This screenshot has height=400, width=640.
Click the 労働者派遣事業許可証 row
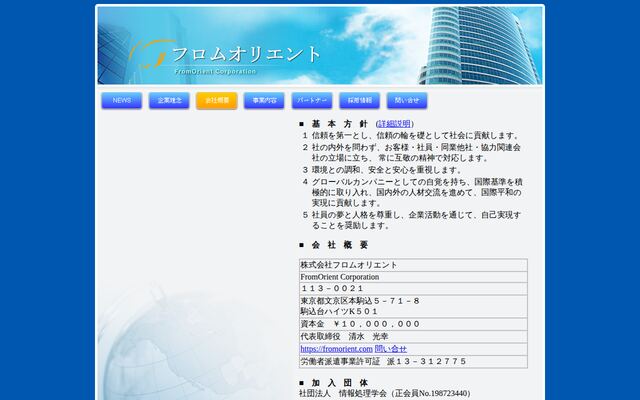tap(413, 362)
